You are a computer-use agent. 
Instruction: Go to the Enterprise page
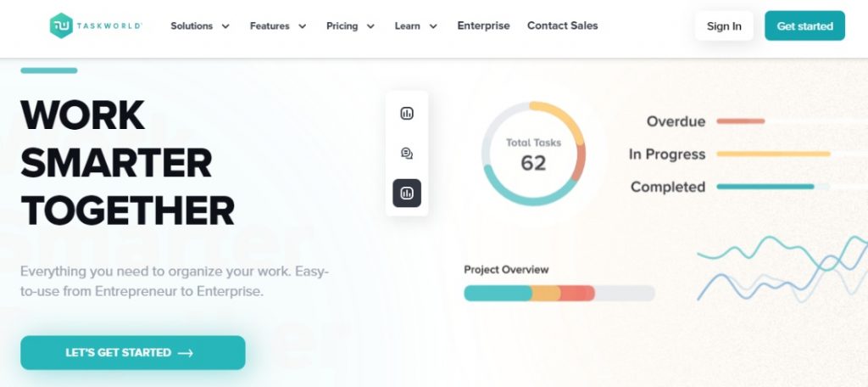tap(483, 25)
